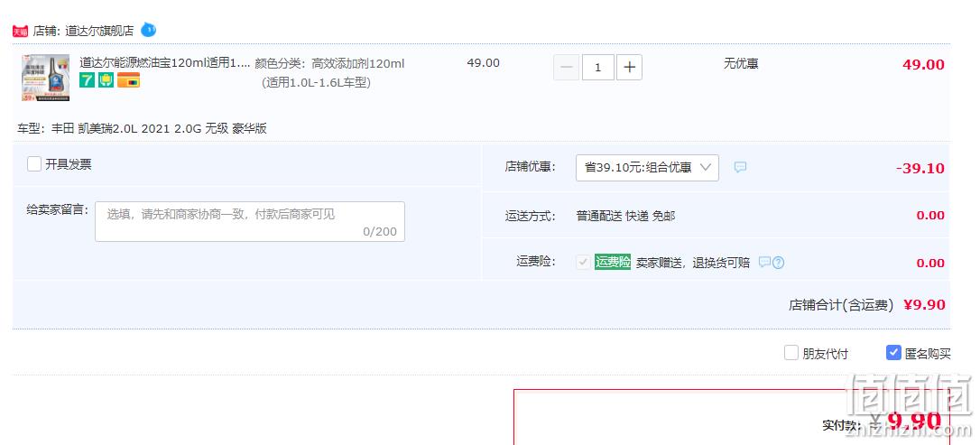Screen dimensions: 980x445
Task: Decrease quantity with minus button
Action: point(566,68)
